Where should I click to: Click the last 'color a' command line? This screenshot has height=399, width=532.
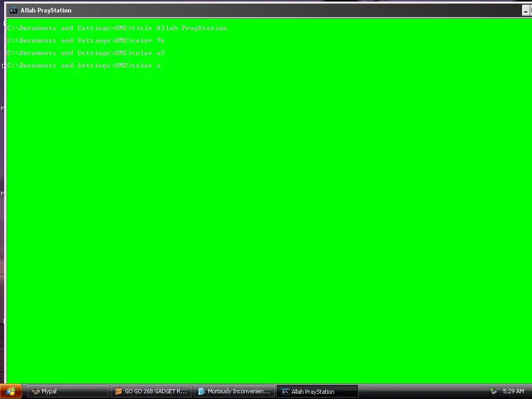84,65
